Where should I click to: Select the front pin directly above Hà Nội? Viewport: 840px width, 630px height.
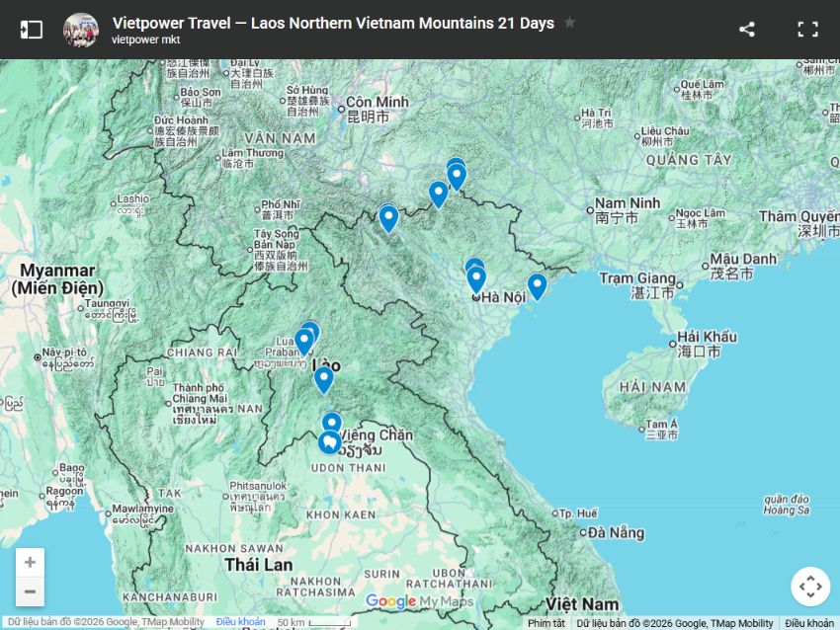tap(476, 278)
